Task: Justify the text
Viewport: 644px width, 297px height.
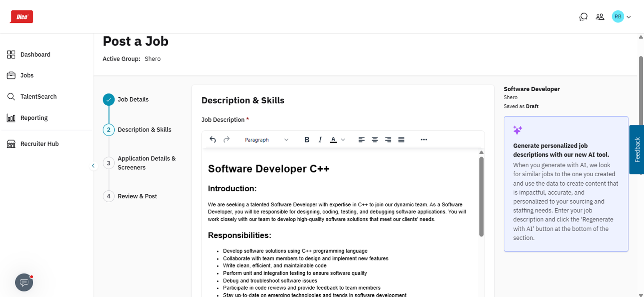Action: [x=401, y=139]
